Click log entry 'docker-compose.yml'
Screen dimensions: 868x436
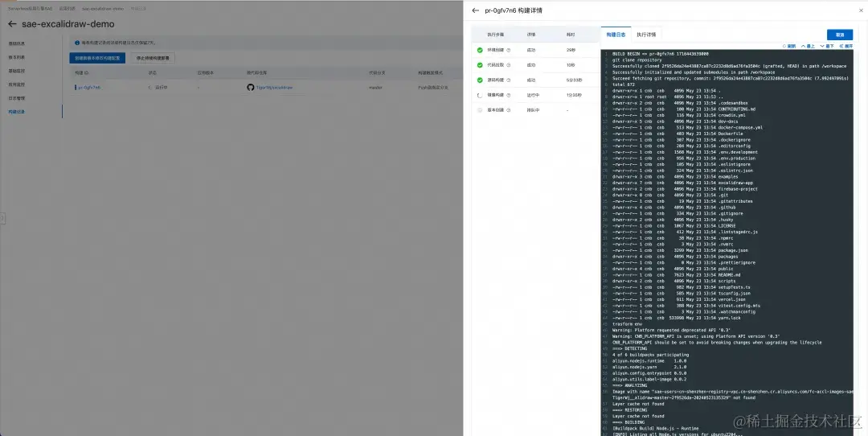coord(740,127)
